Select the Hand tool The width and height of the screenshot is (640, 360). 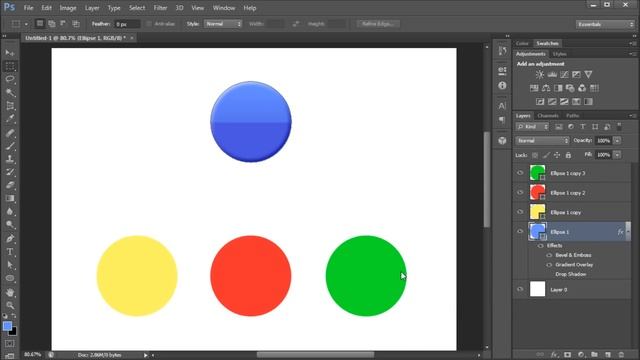(x=10, y=292)
